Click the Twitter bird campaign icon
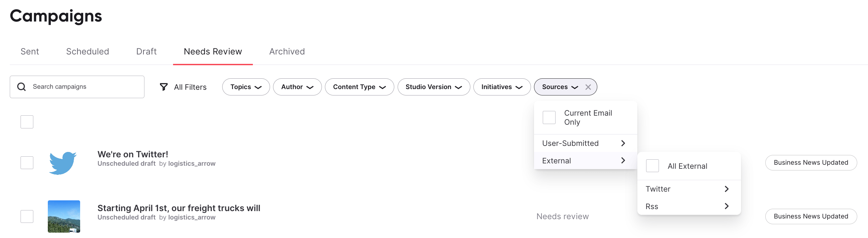 pyautogui.click(x=63, y=163)
